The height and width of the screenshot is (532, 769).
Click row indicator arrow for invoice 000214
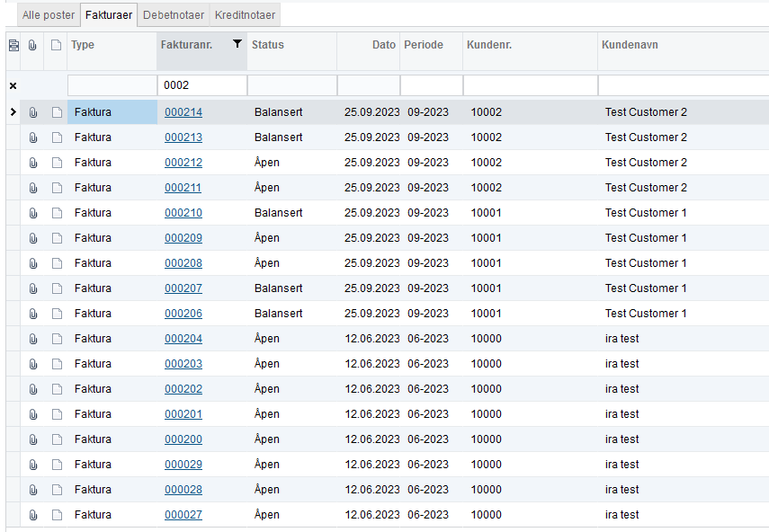point(13,112)
